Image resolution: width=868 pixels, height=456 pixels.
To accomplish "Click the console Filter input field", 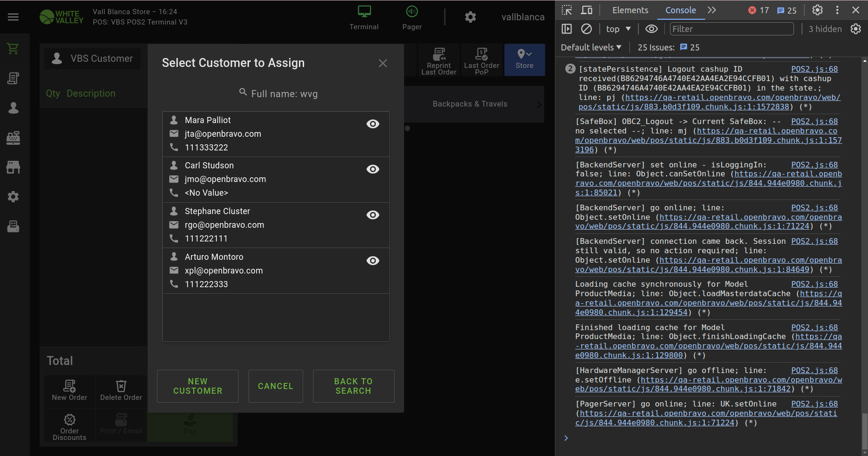I will point(731,29).
